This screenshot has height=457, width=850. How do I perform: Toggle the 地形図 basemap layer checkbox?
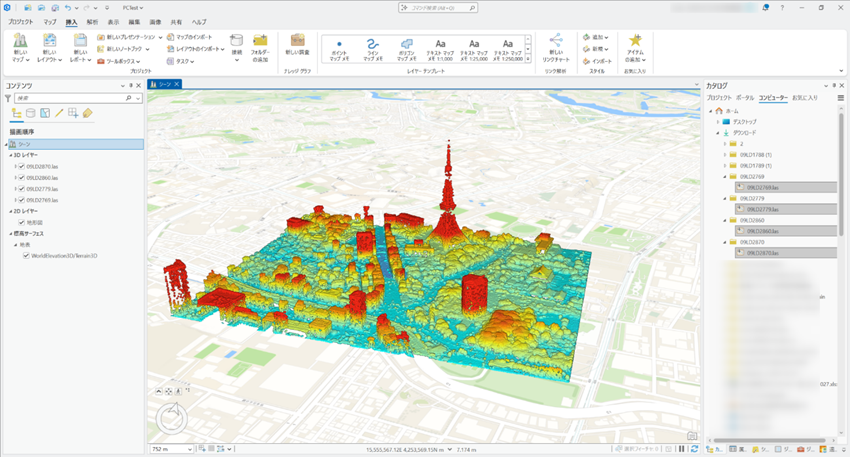(x=22, y=222)
